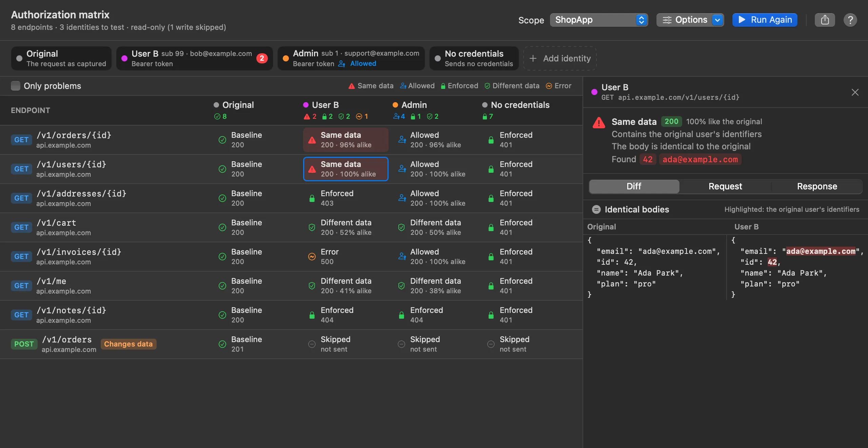Select the User B identity chip

194,58
